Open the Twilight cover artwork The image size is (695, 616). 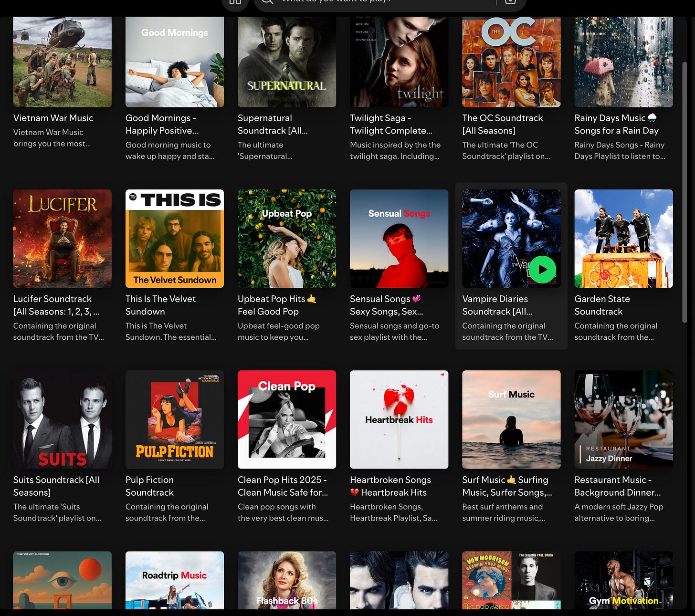[399, 62]
